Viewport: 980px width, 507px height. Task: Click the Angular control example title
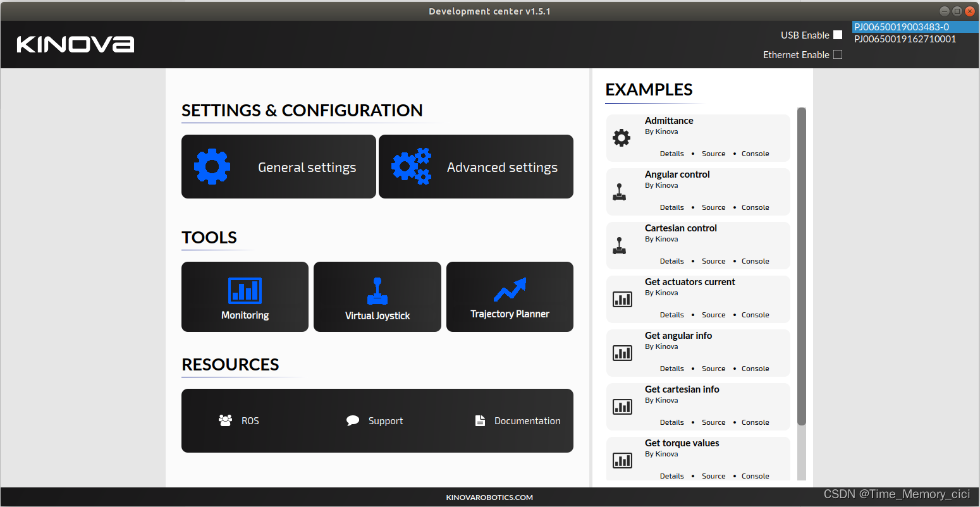[x=677, y=174]
